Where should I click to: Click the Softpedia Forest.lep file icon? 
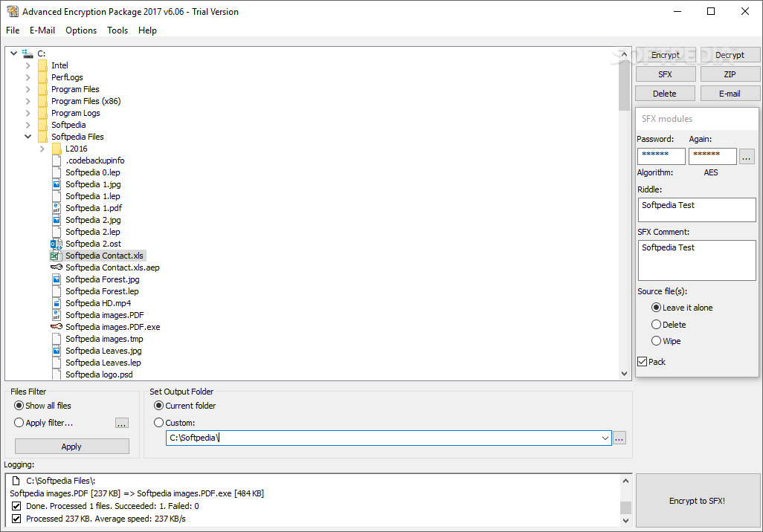tap(57, 291)
